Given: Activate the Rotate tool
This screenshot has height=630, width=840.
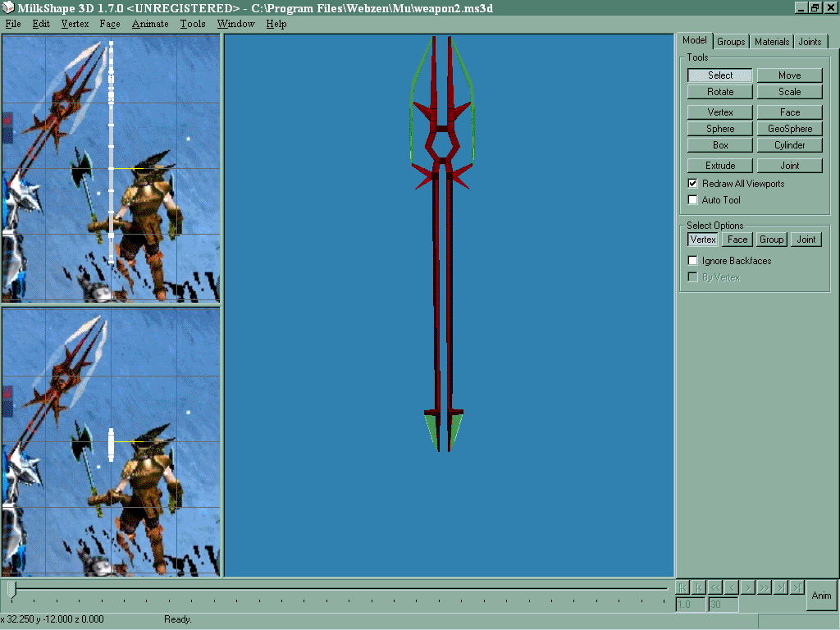Looking at the screenshot, I should click(x=720, y=92).
